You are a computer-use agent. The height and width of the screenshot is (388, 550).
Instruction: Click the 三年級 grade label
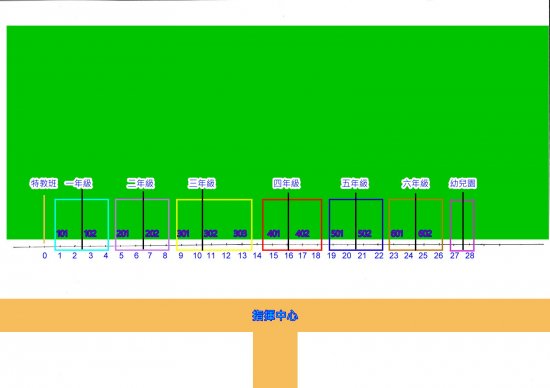pyautogui.click(x=202, y=183)
